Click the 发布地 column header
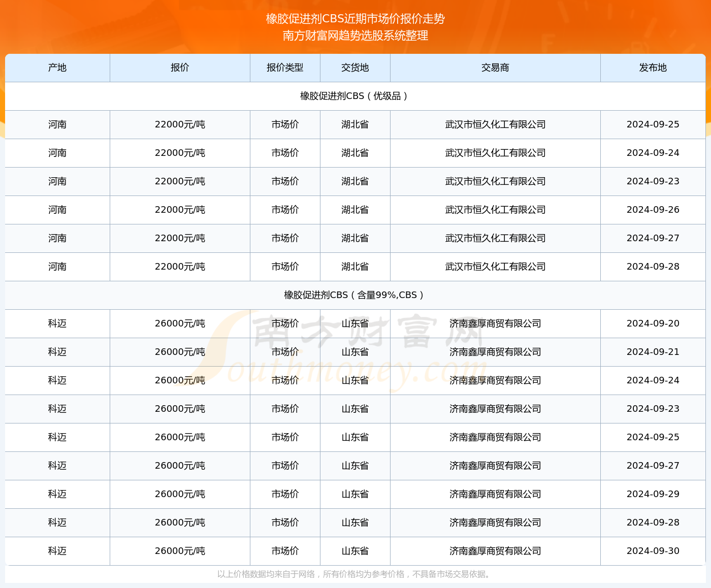 (653, 68)
